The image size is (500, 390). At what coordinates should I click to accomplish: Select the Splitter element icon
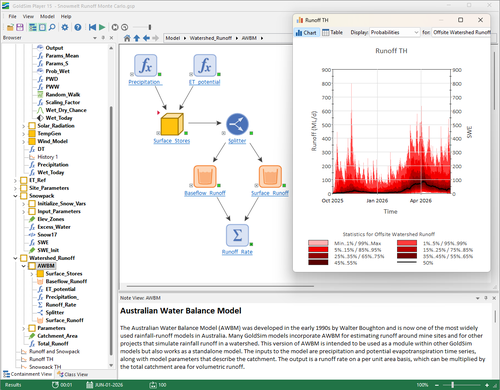pyautogui.click(x=237, y=124)
